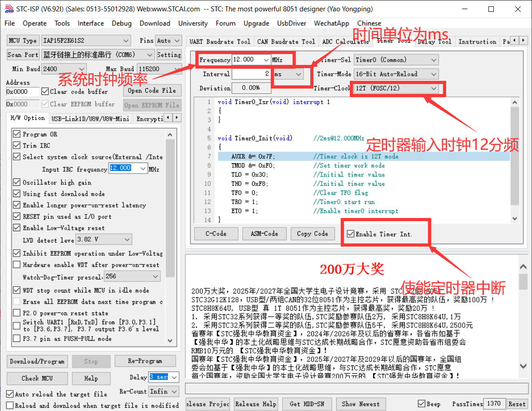Open the Operate menu
Screen dimensions: 532x411
click(x=35, y=23)
